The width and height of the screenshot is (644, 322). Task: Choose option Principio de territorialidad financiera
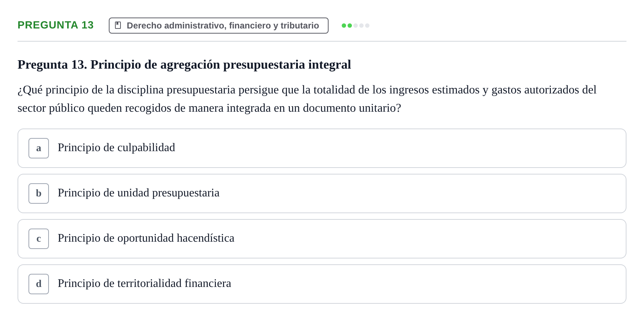[x=322, y=284]
